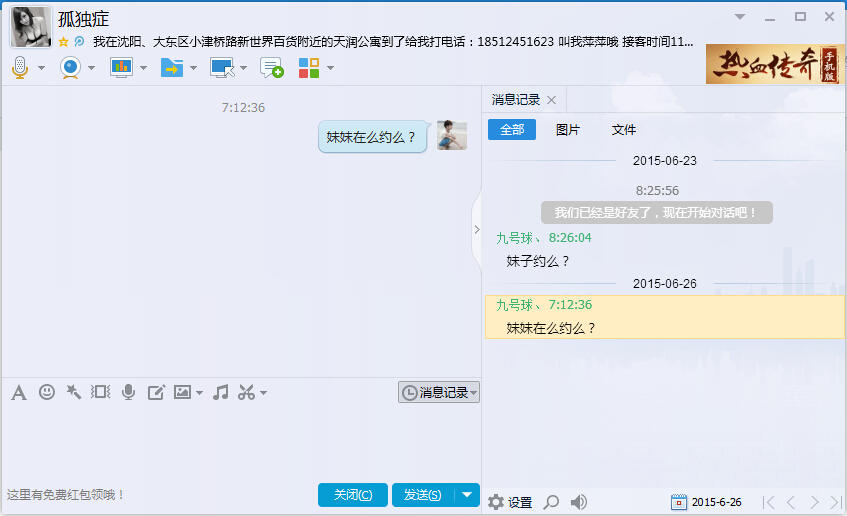Viewport: 847px width, 516px height.
Task: Click the contact name 孤独症
Action: pos(84,19)
